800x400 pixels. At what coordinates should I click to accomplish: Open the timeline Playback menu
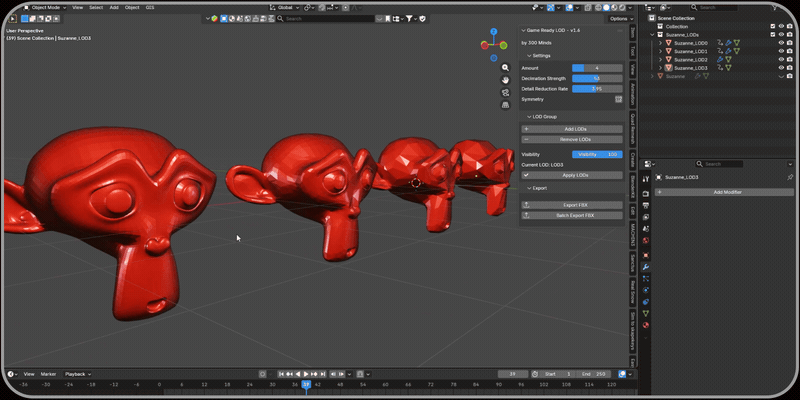point(78,374)
